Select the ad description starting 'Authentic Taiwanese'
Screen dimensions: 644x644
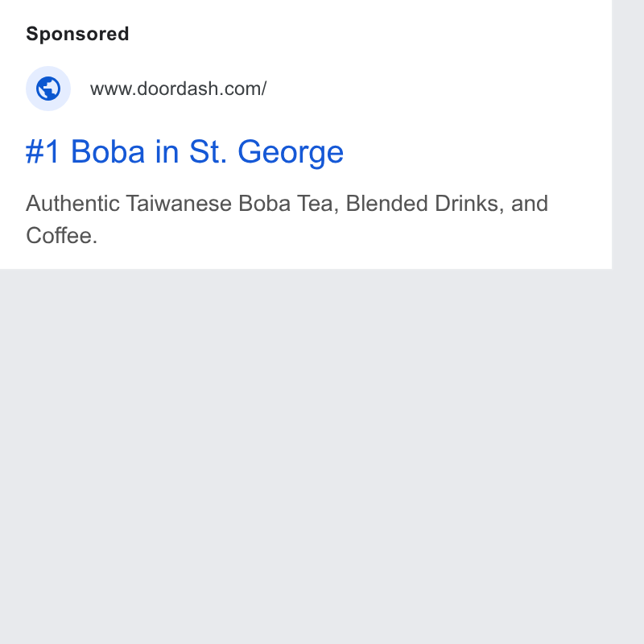[x=287, y=219]
